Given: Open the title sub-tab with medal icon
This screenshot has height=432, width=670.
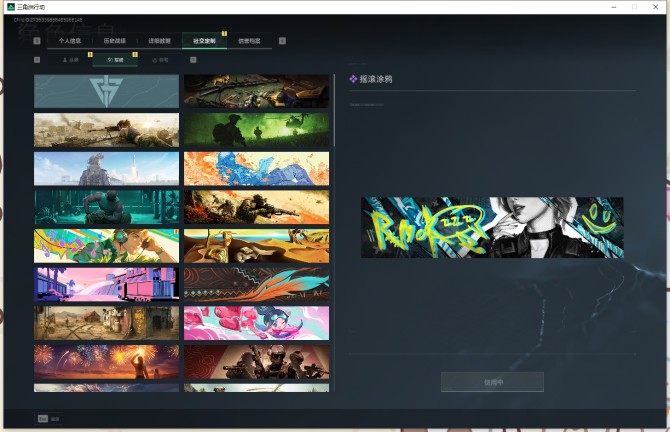Looking at the screenshot, I should click(161, 60).
